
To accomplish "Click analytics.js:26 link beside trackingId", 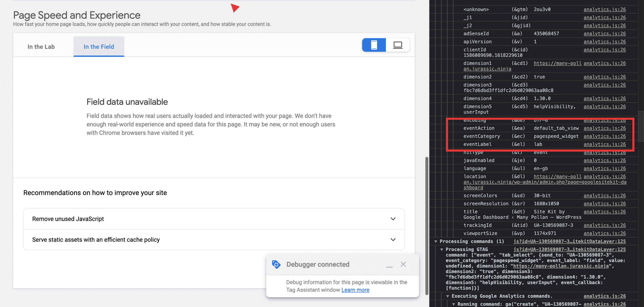I will [605, 225].
